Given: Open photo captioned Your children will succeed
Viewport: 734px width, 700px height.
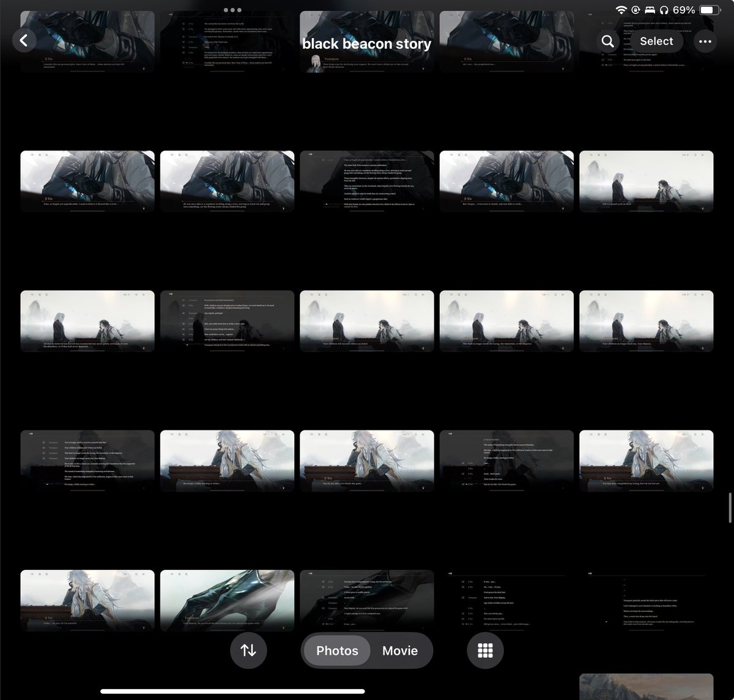Looking at the screenshot, I should coord(367,321).
